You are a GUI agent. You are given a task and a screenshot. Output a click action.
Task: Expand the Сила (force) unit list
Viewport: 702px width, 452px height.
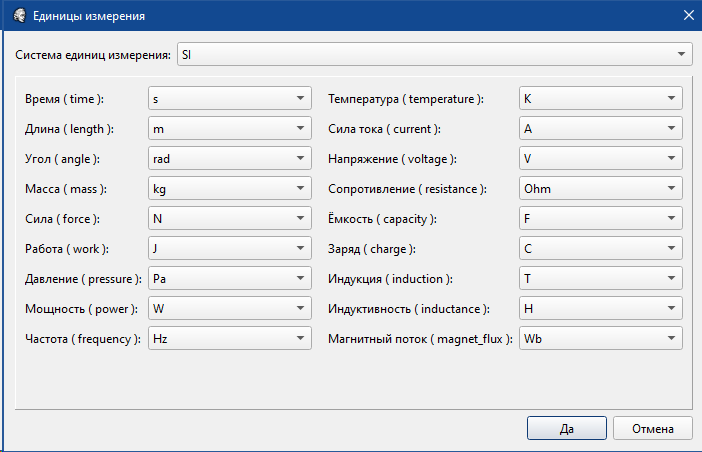coord(229,219)
